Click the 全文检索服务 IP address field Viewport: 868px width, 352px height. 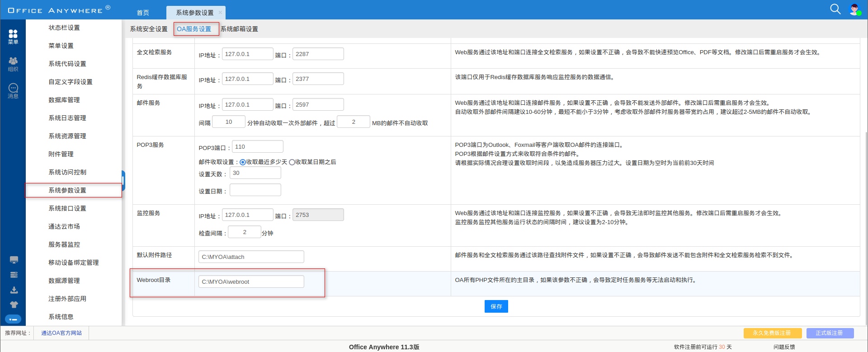tap(247, 54)
